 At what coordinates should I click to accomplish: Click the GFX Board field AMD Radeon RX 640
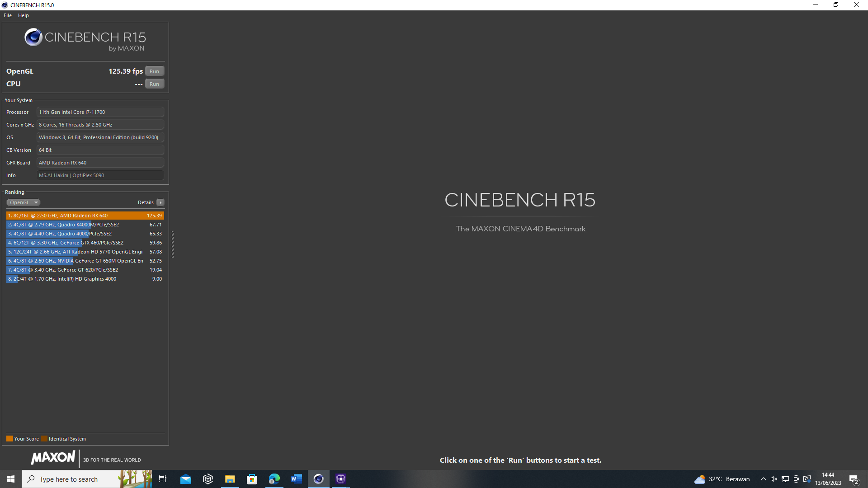tap(100, 163)
